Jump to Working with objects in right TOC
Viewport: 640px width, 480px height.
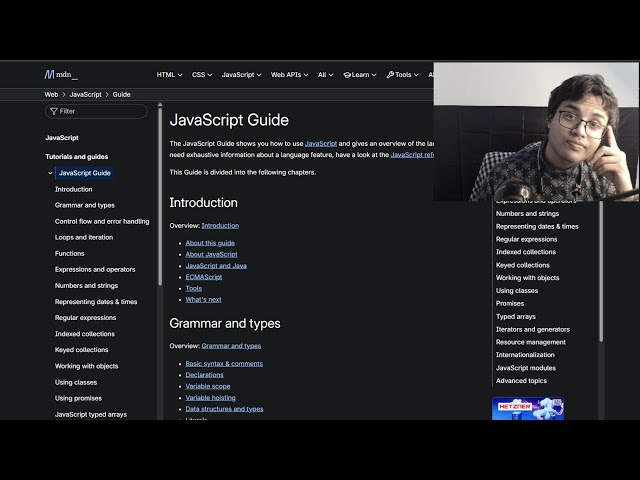(527, 278)
